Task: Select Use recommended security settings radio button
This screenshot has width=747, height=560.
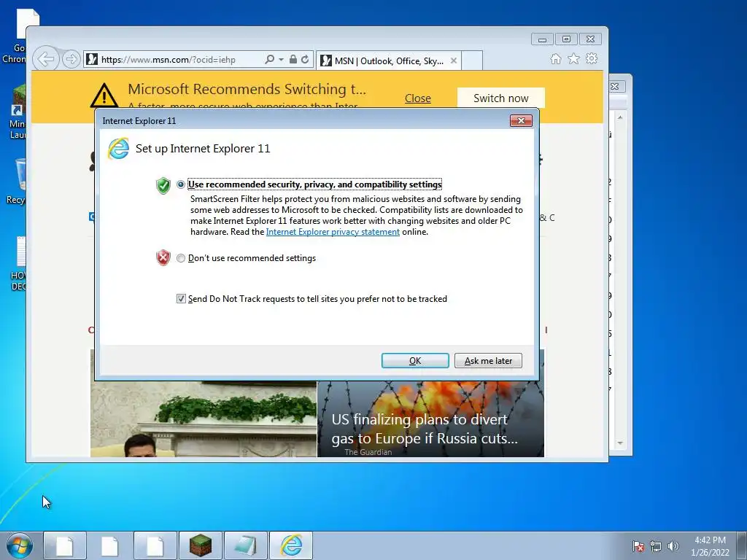Action: [x=181, y=184]
